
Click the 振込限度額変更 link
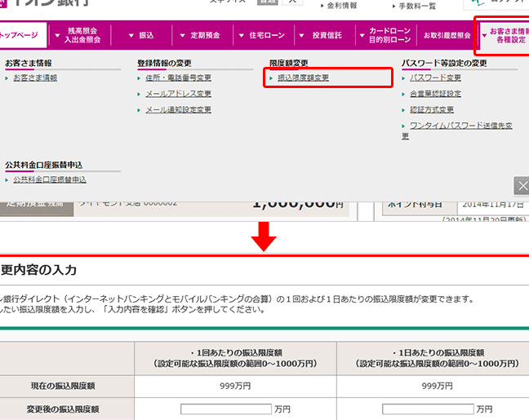tap(303, 78)
